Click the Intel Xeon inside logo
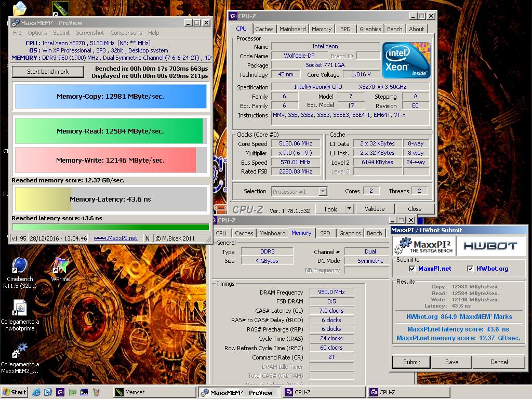This screenshot has height=399, width=532. [406, 60]
